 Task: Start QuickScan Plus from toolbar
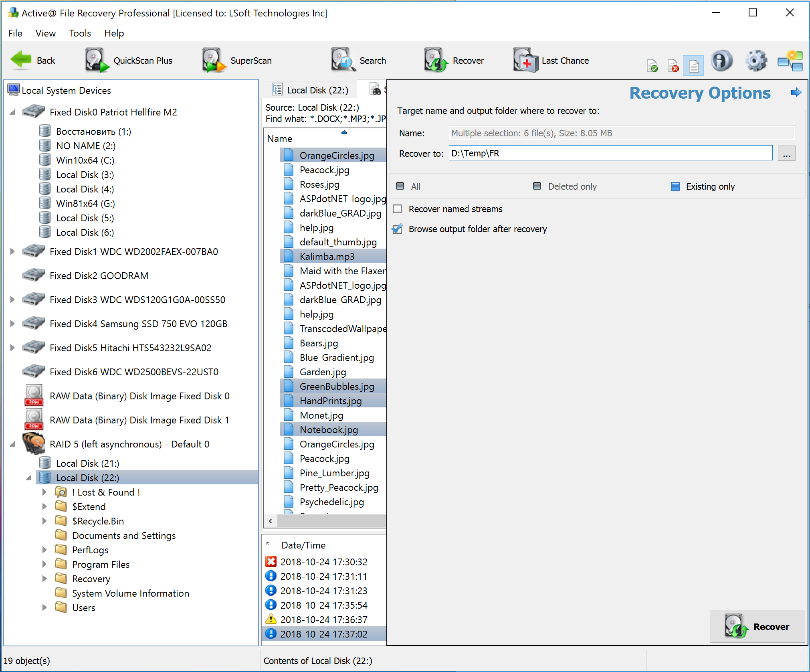[x=129, y=61]
